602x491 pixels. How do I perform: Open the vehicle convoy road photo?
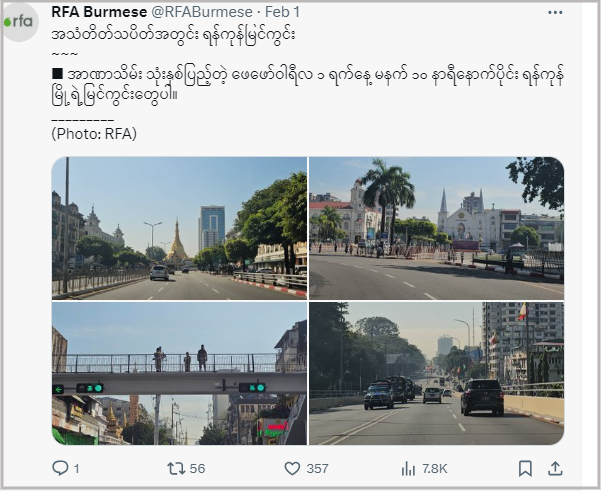(437, 374)
